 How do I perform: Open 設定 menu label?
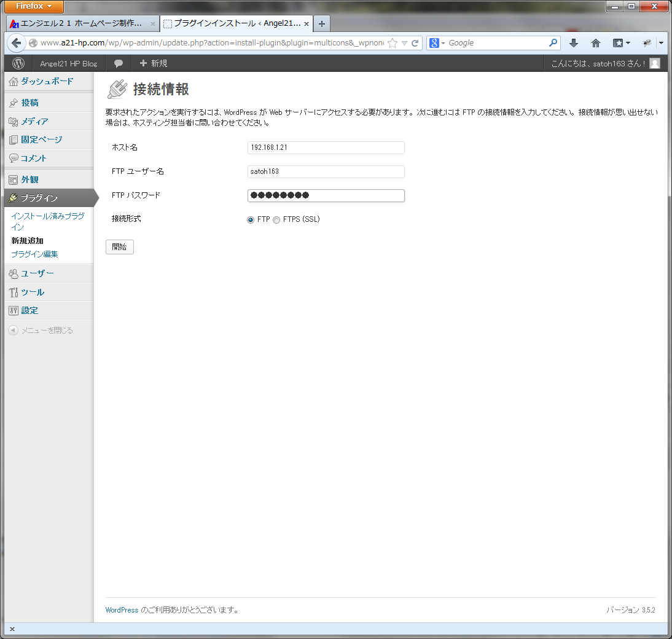click(x=29, y=311)
